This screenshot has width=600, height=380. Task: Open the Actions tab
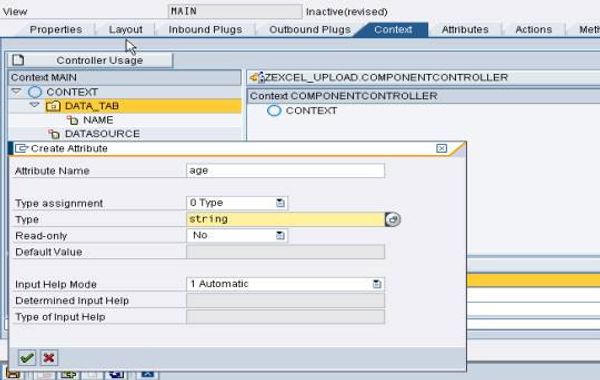click(533, 29)
